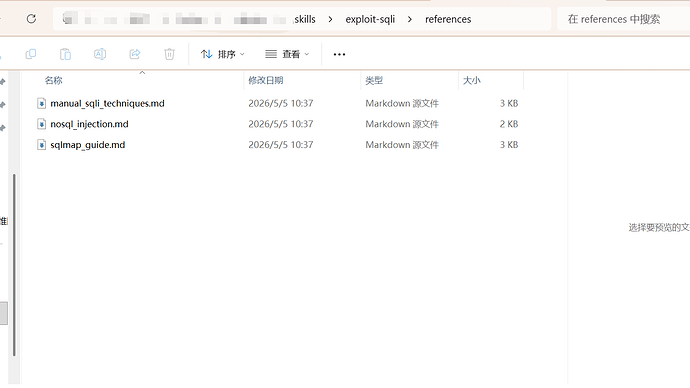Click the delete trash icon in the toolbar

pos(169,54)
